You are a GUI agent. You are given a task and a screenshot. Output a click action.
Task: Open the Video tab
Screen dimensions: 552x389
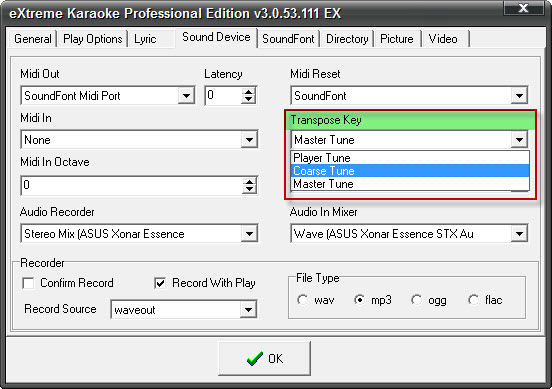click(x=443, y=39)
